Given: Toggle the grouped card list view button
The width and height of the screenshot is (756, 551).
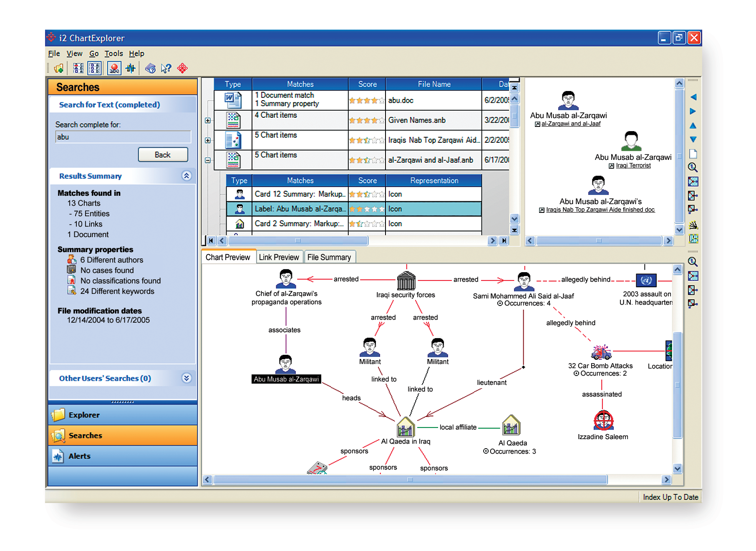Looking at the screenshot, I should tap(95, 67).
